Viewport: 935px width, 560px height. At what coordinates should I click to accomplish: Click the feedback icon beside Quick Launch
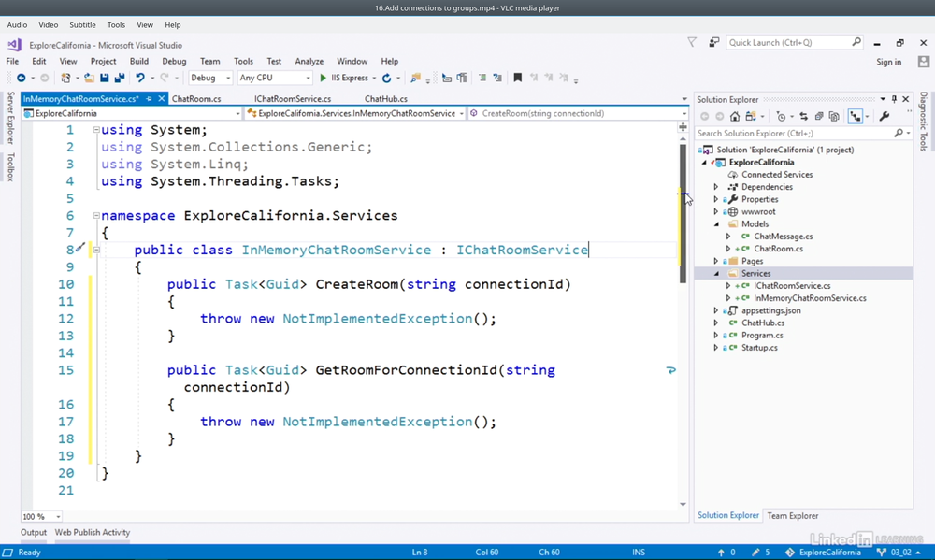713,42
